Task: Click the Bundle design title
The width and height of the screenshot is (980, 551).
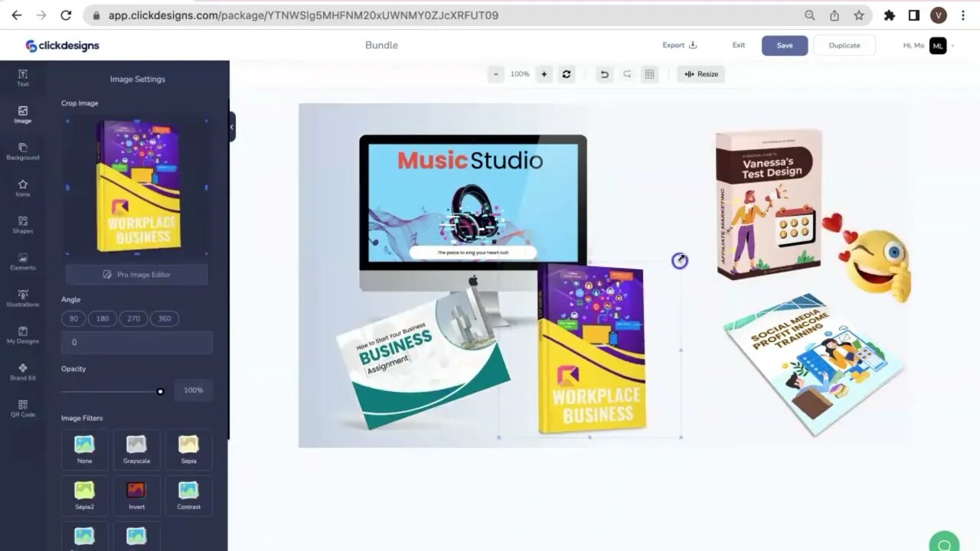Action: coord(381,45)
